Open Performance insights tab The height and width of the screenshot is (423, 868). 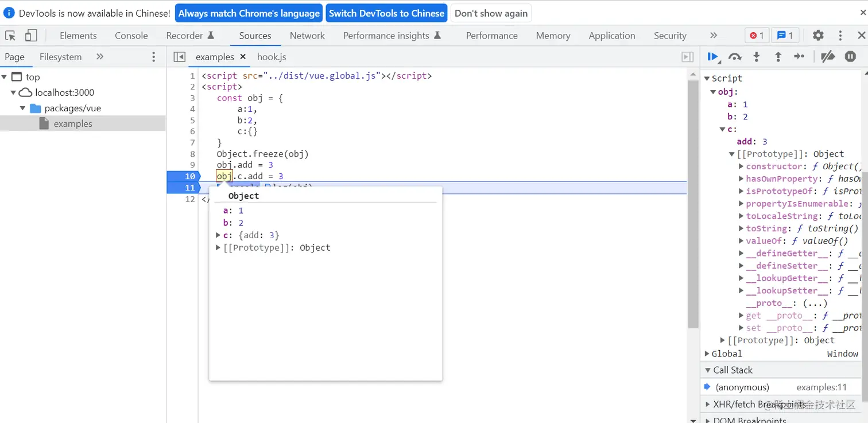[x=392, y=36]
